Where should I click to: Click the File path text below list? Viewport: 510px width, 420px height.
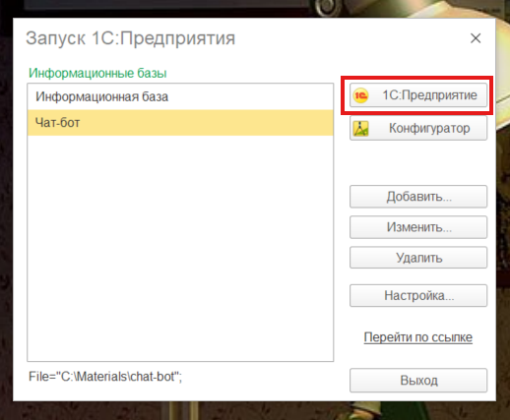coord(105,377)
